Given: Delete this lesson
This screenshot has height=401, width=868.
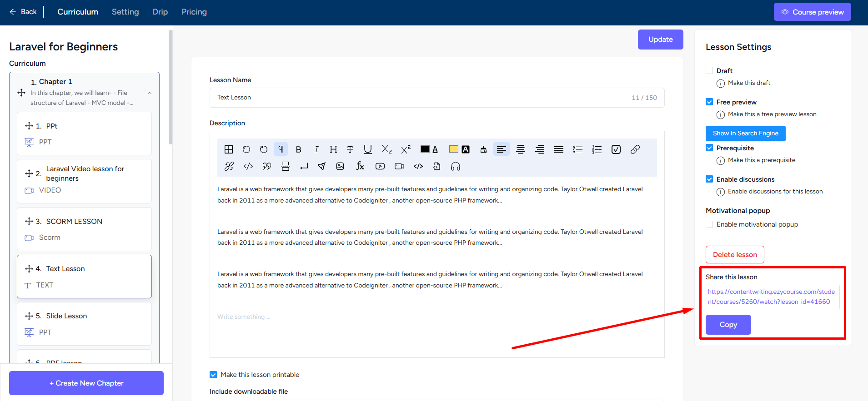Looking at the screenshot, I should [x=735, y=255].
